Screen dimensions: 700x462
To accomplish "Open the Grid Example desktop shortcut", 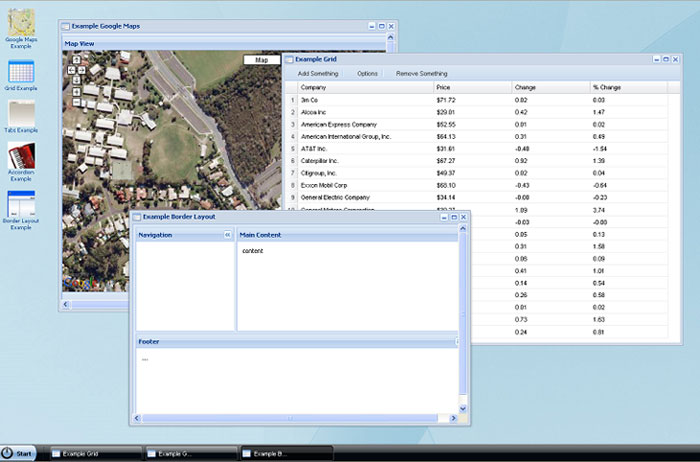I will click(x=20, y=72).
